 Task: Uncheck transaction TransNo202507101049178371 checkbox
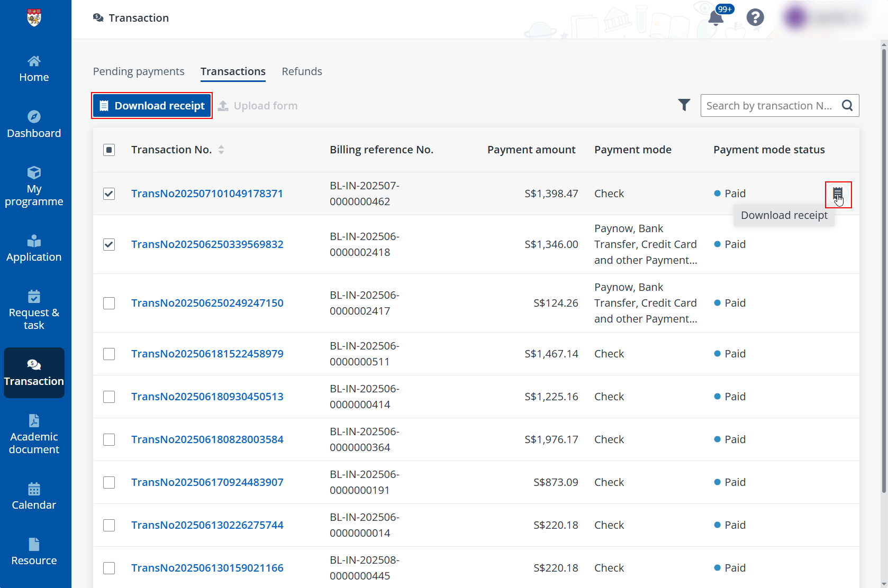(109, 194)
